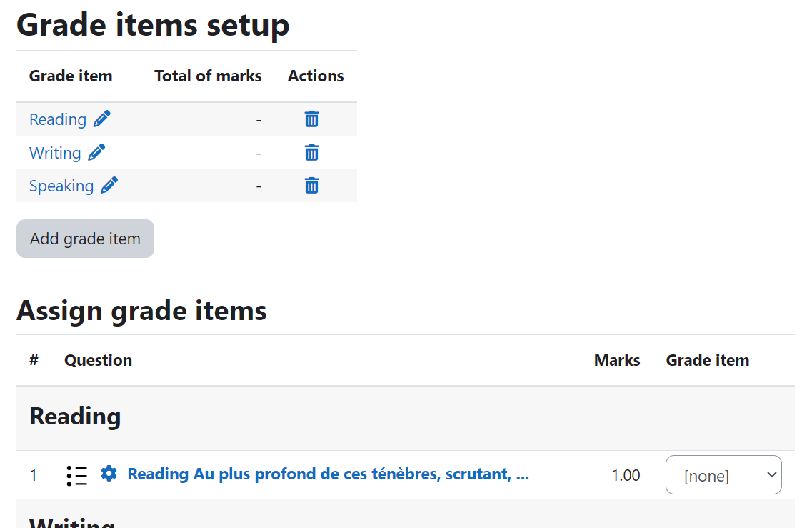The width and height of the screenshot is (812, 528).
Task: Click the Reading section heading row
Action: tap(406, 418)
